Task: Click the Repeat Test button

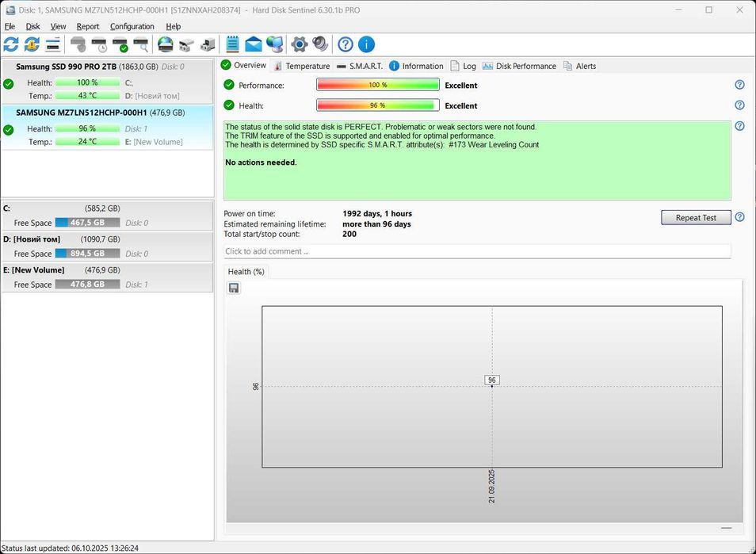Action: pyautogui.click(x=696, y=217)
